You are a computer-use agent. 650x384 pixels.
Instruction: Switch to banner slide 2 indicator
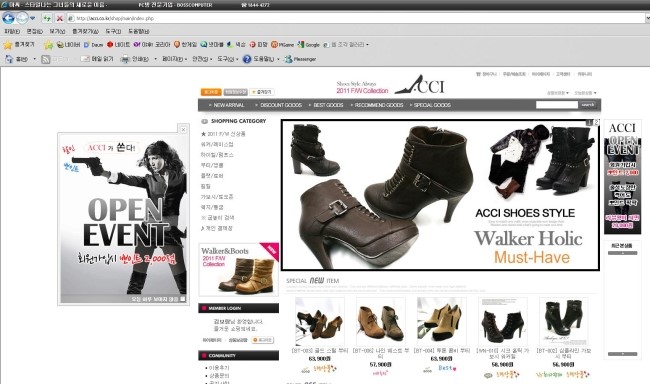coord(596,123)
